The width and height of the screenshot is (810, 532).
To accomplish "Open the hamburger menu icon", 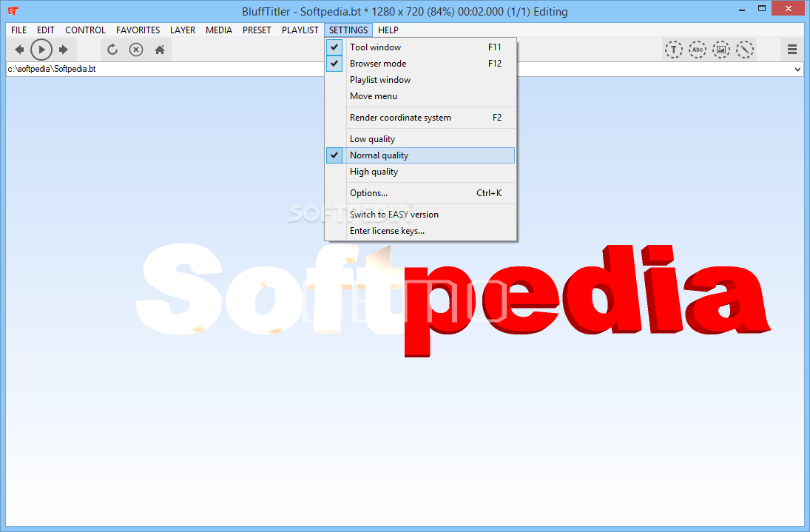I will click(x=792, y=50).
